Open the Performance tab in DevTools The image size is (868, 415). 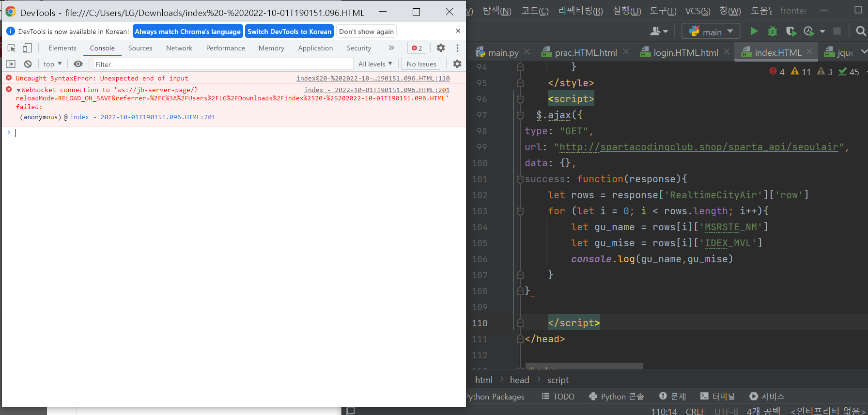tap(226, 48)
